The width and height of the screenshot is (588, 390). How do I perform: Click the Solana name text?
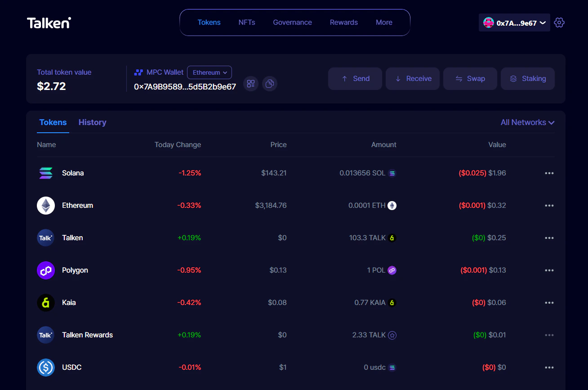pyautogui.click(x=73, y=173)
